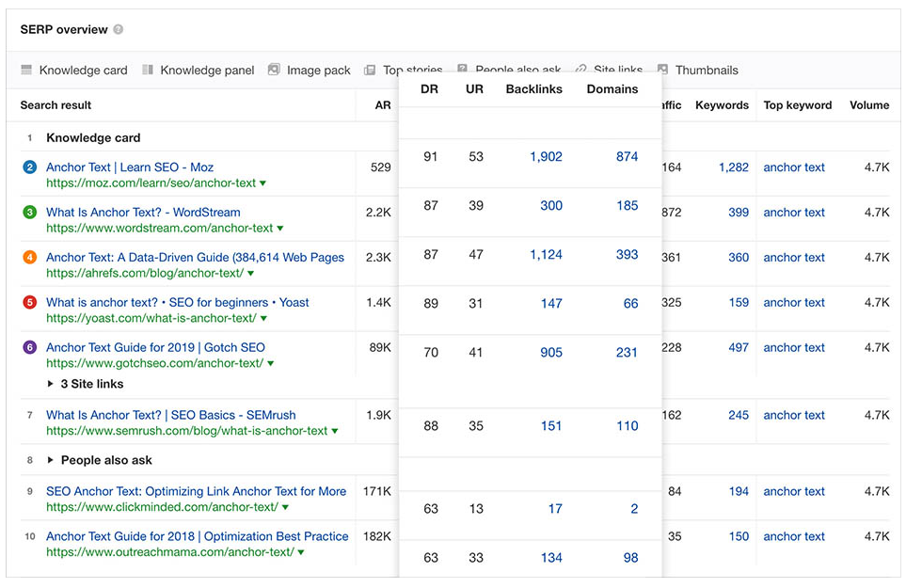The height and width of the screenshot is (588, 906).
Task: Open Anchor Text Guide for 2019 Gotch SEO
Action: click(x=155, y=348)
